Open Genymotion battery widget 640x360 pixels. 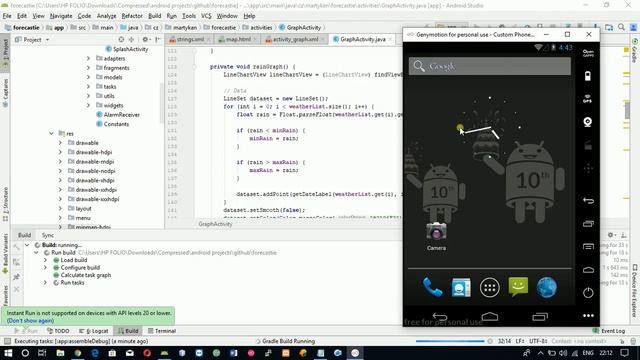pos(588,76)
